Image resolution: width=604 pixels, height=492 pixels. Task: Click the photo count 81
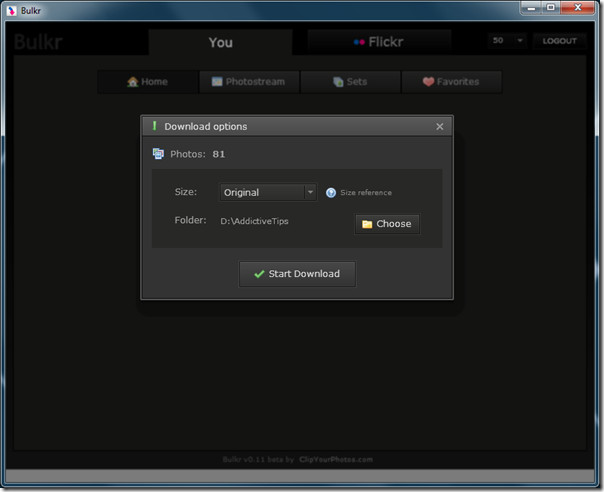pyautogui.click(x=219, y=154)
